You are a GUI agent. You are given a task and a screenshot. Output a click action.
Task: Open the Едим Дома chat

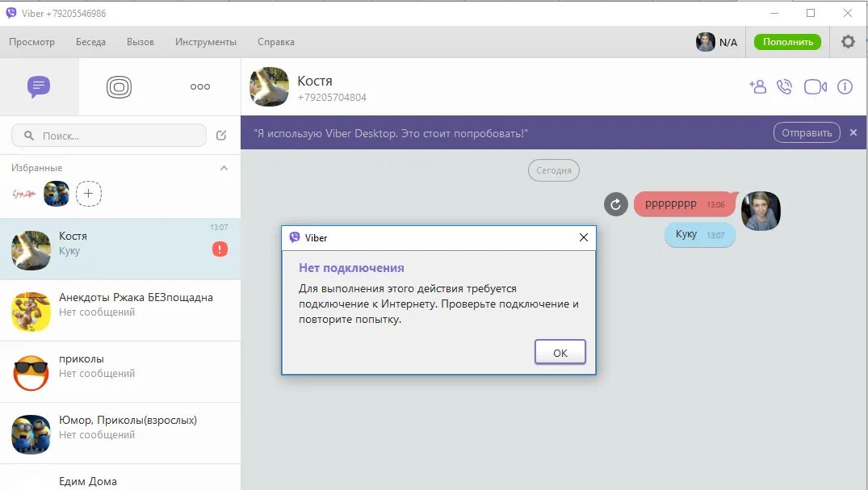pyautogui.click(x=120, y=478)
